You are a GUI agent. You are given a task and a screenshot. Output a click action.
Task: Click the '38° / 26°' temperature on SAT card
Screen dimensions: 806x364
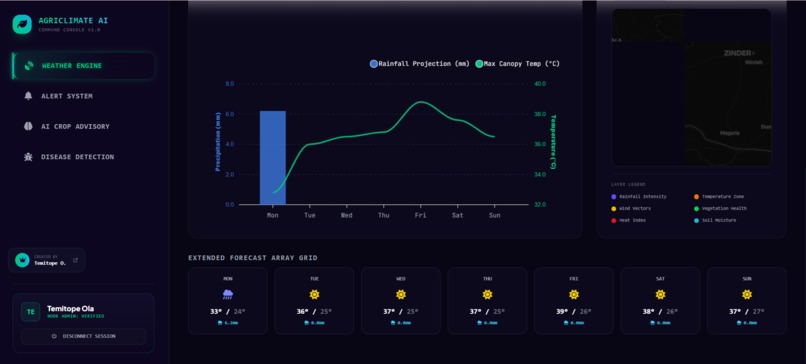point(661,312)
